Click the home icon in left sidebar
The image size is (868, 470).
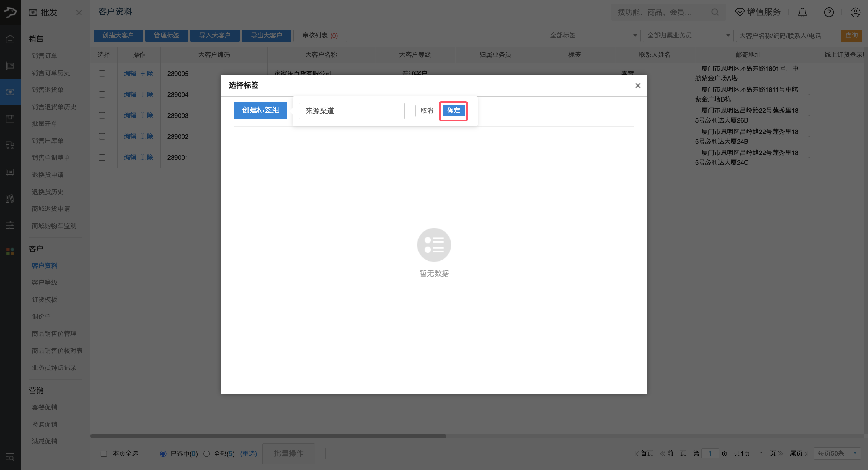coord(10,39)
